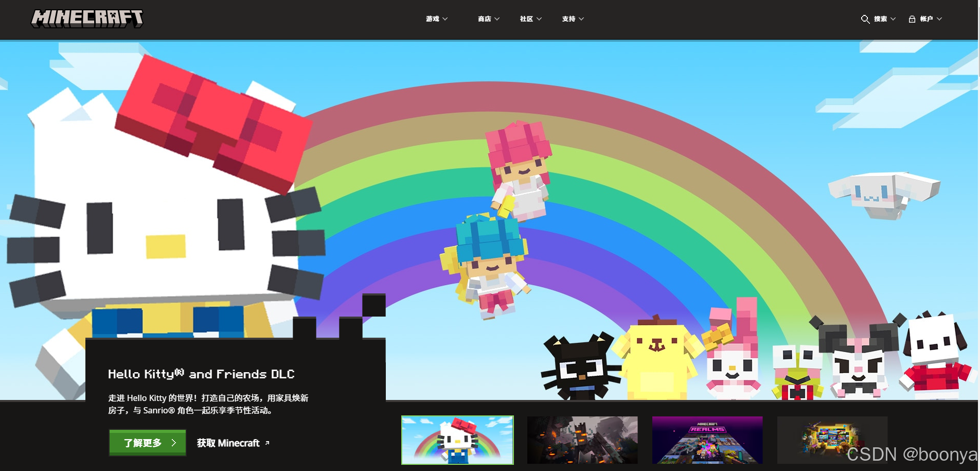Open the 商店 navigation menu
980x471 pixels.
click(x=485, y=19)
